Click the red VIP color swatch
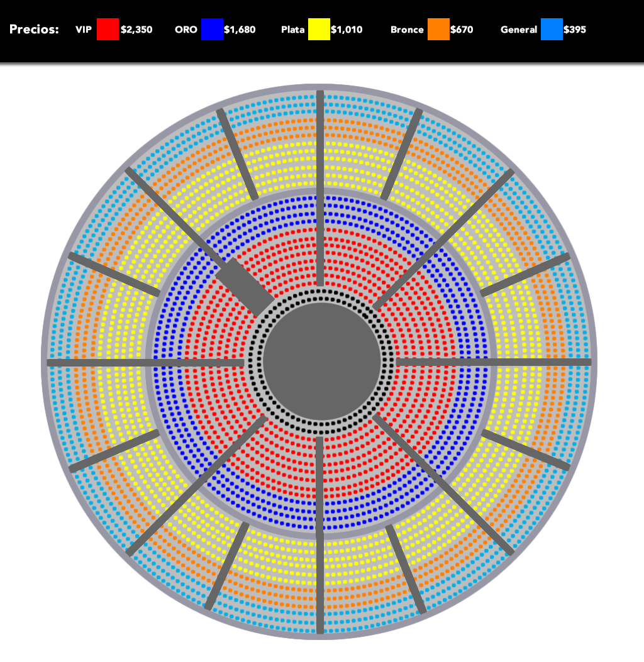 [x=108, y=30]
